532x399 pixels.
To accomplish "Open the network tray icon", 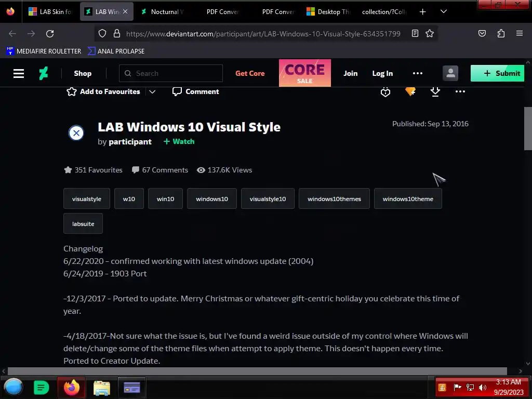I will pos(470,388).
